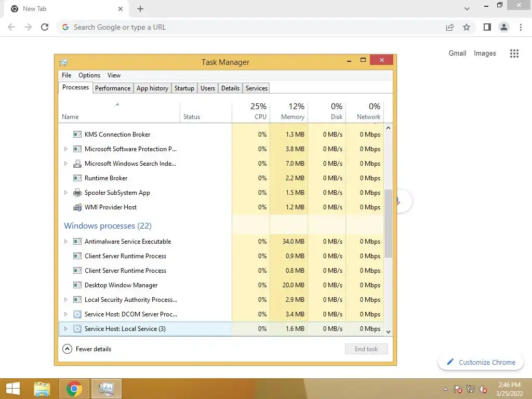Screen dimensions: 532x399
Task: Click the Chrome taskbar icon
Action: (x=74, y=389)
